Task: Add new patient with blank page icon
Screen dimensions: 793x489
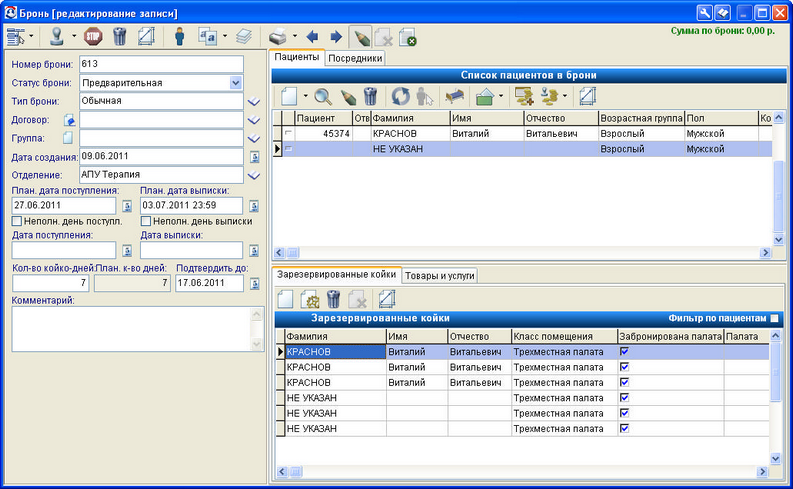Action: (x=289, y=96)
